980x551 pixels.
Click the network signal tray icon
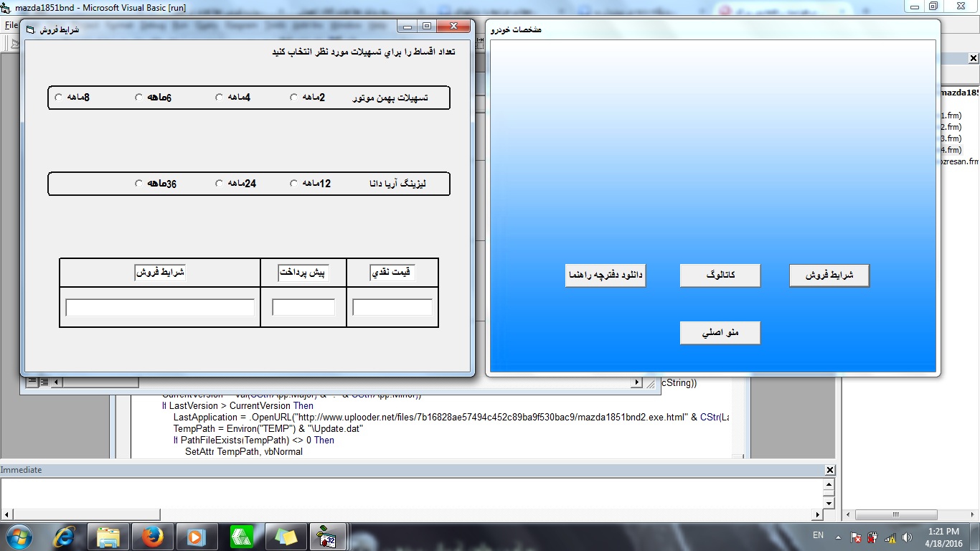890,537
